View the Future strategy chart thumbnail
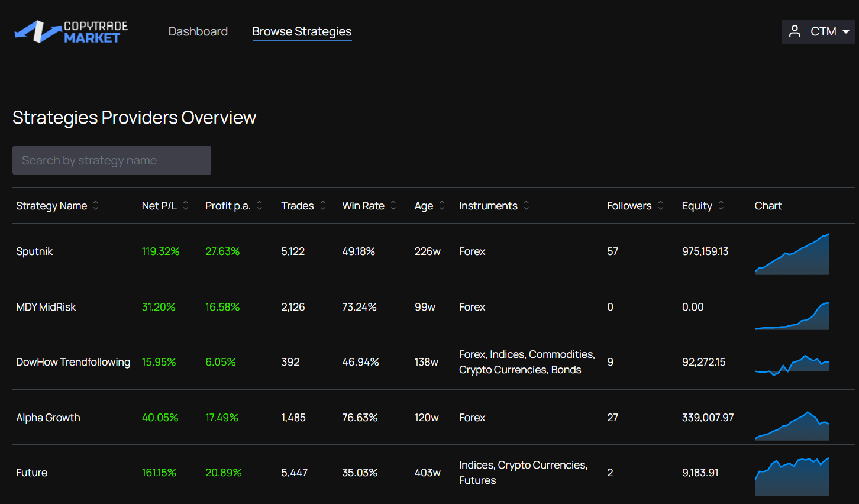 (792, 476)
